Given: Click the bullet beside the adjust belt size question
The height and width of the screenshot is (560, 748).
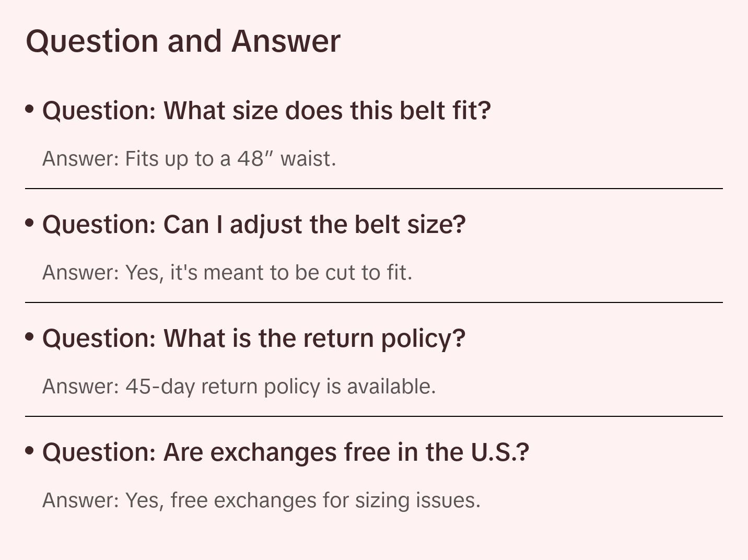Looking at the screenshot, I should click(30, 223).
